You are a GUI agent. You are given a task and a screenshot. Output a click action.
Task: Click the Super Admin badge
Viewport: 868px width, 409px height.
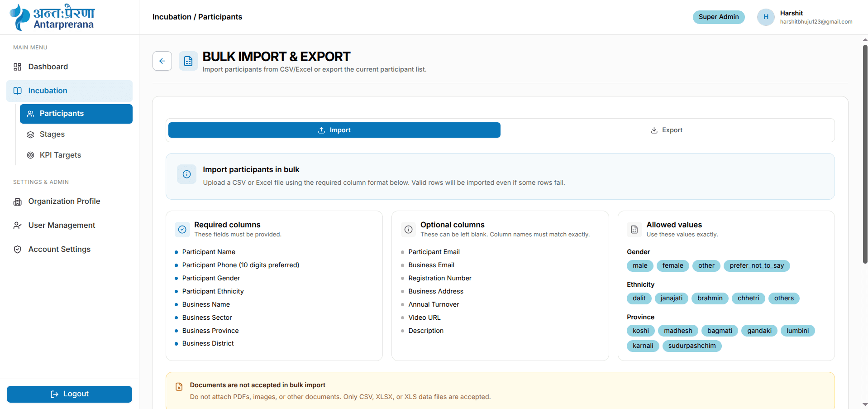[x=719, y=17]
